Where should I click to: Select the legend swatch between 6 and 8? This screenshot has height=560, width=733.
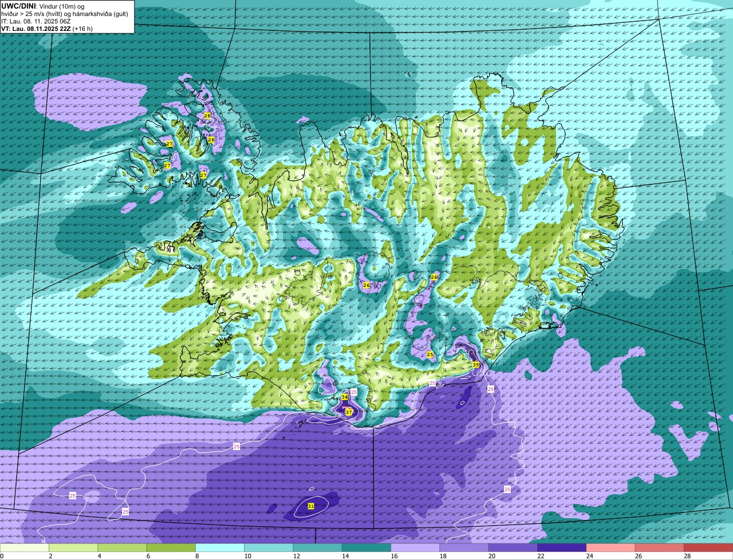click(x=171, y=548)
